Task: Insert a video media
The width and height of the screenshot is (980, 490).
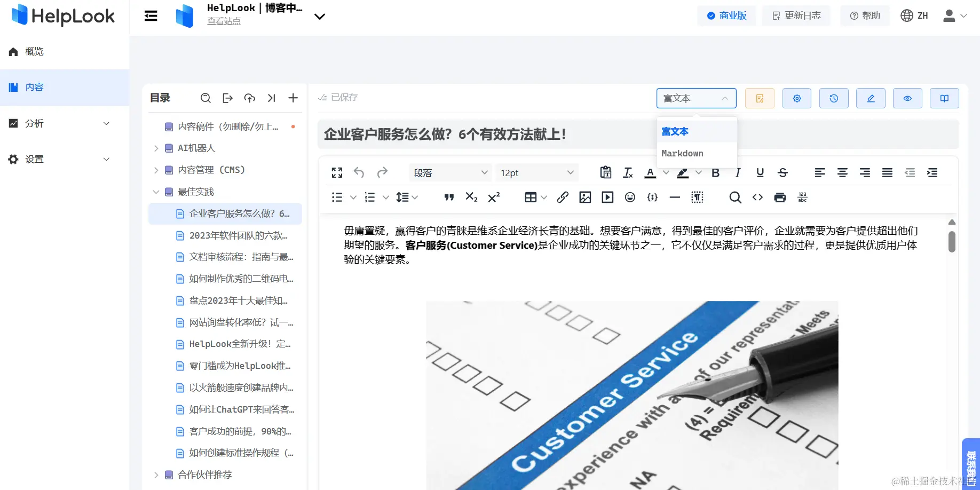Action: tap(607, 197)
